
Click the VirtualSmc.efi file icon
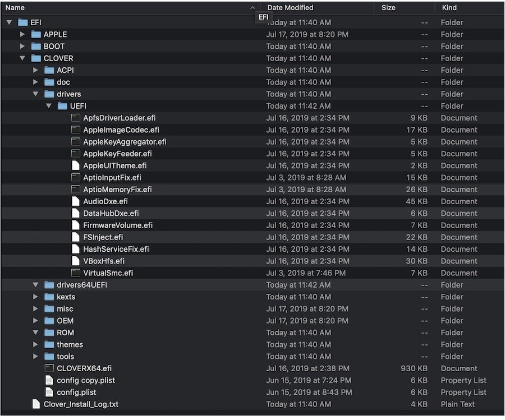pyautogui.click(x=76, y=273)
